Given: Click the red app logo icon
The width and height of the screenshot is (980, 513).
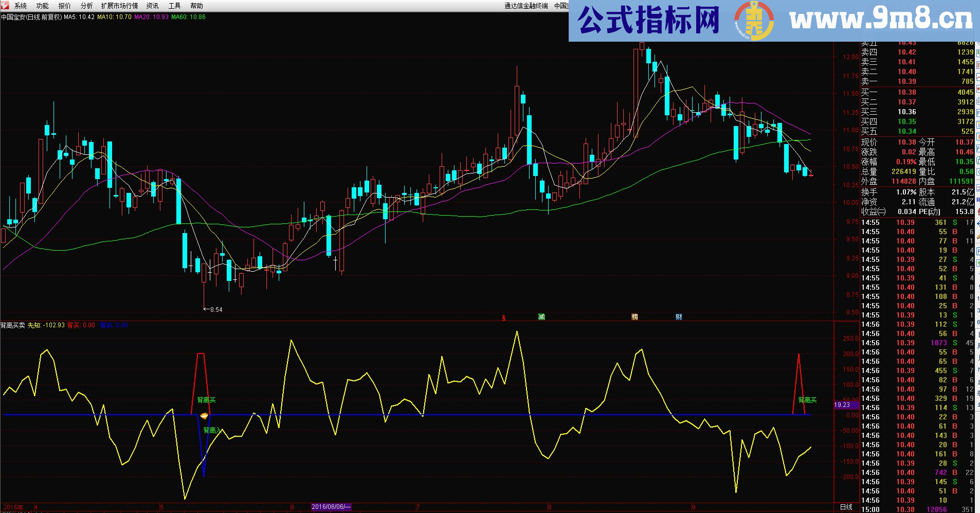Looking at the screenshot, I should point(5,5).
